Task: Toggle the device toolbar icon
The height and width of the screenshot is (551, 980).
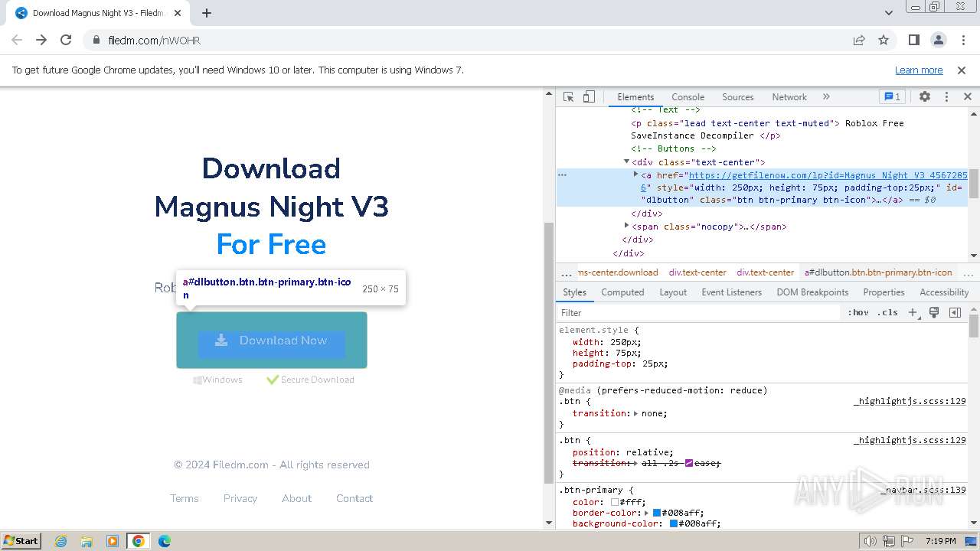Action: [589, 97]
